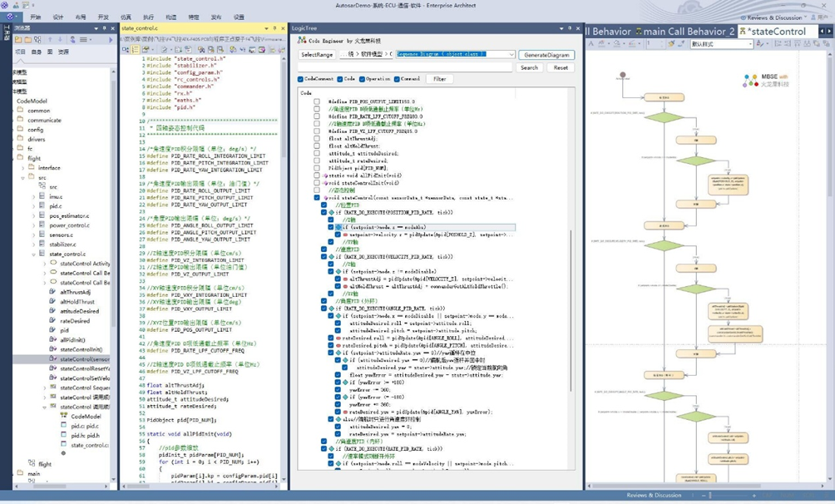The height and width of the screenshot is (504, 835).
Task: Click the pin icon on state_control.c panel
Action: pos(274,28)
